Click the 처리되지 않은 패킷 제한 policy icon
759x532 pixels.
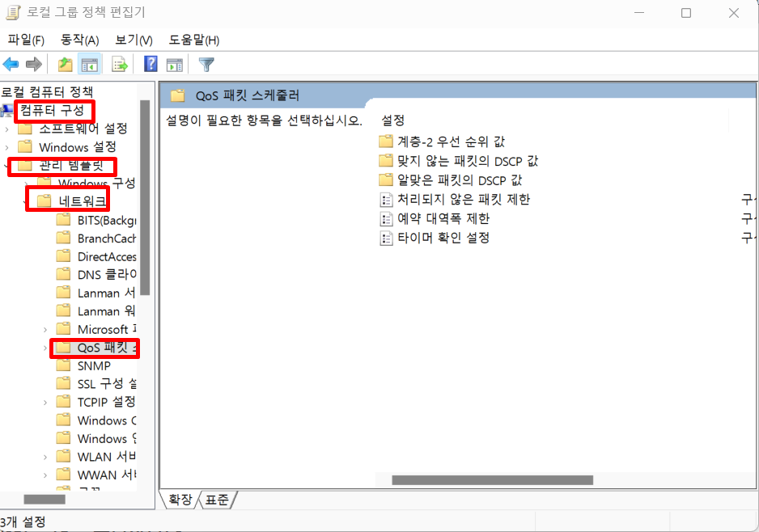tap(386, 200)
